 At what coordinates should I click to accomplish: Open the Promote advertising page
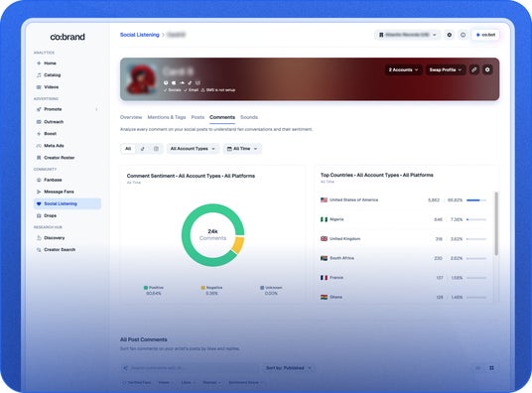click(53, 109)
